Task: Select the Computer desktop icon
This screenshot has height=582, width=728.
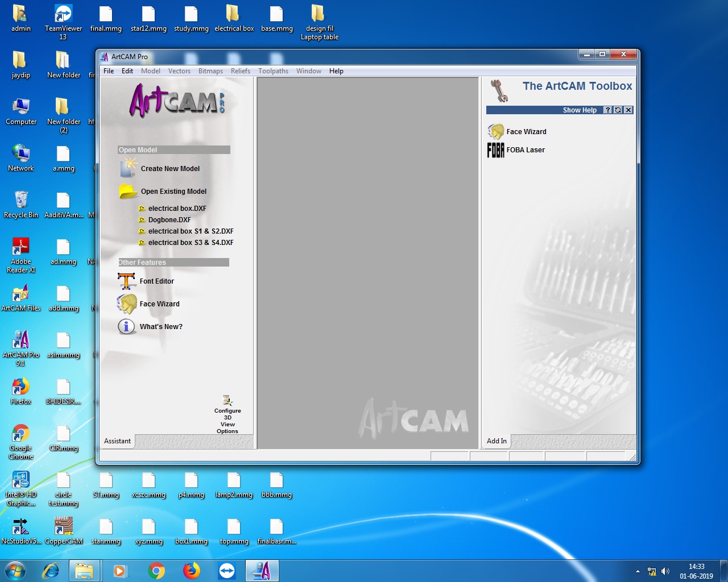Action: click(21, 111)
